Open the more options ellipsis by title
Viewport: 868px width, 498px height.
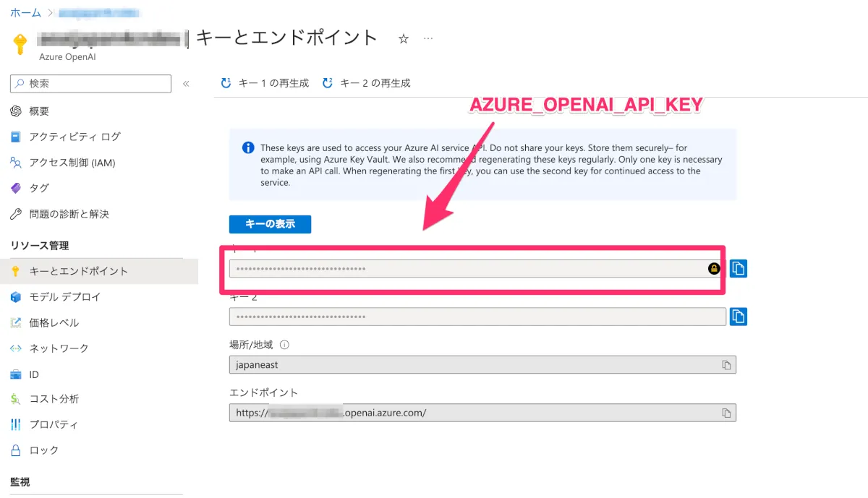pyautogui.click(x=428, y=38)
